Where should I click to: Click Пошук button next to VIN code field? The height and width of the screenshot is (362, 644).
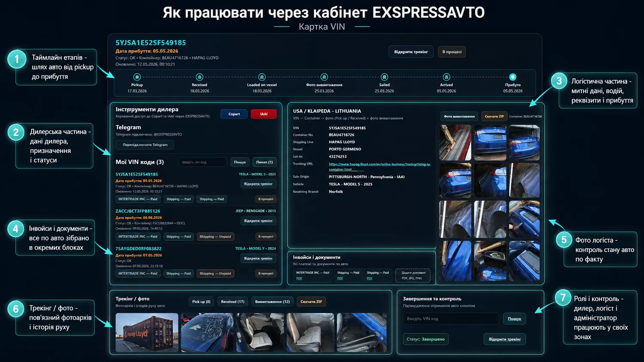[x=240, y=162]
